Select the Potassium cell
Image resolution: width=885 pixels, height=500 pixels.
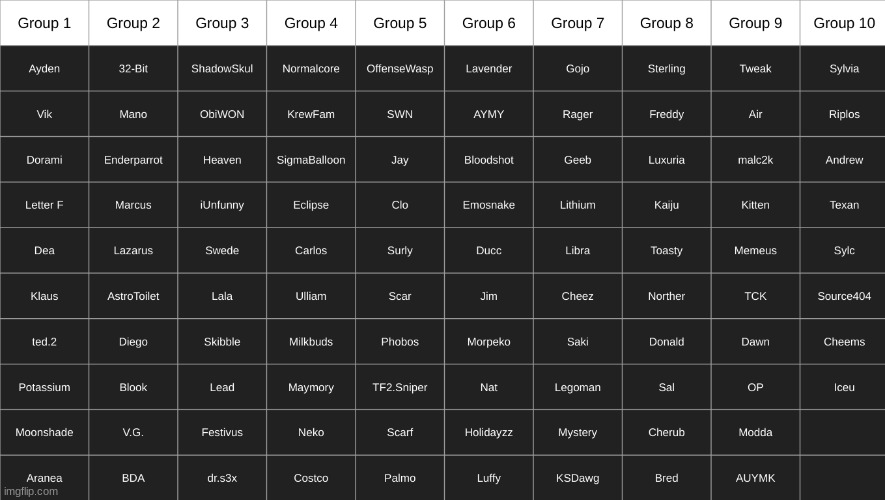44,387
